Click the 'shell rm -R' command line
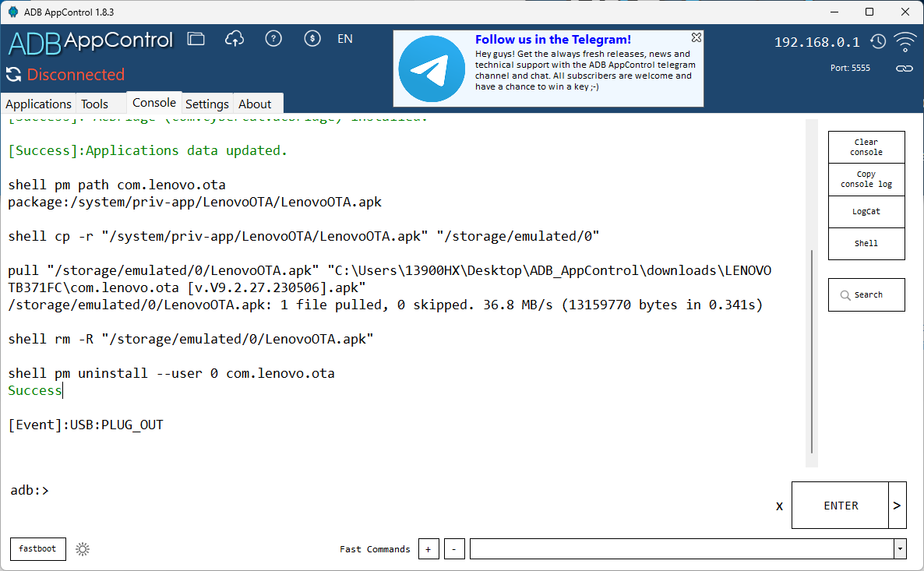The width and height of the screenshot is (924, 571). pyautogui.click(x=190, y=340)
